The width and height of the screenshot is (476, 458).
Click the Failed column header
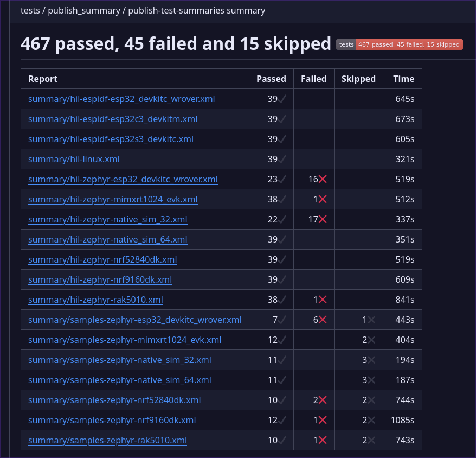pyautogui.click(x=314, y=79)
